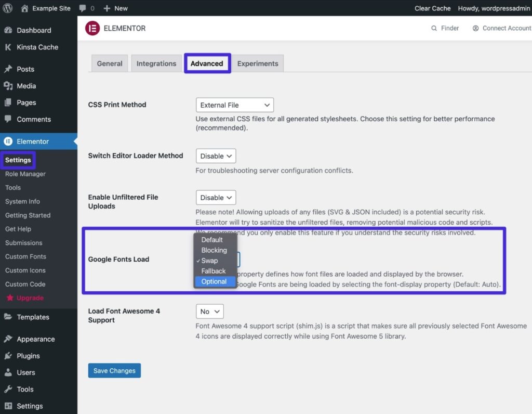Expand the CSS Print Method dropdown

tap(234, 105)
